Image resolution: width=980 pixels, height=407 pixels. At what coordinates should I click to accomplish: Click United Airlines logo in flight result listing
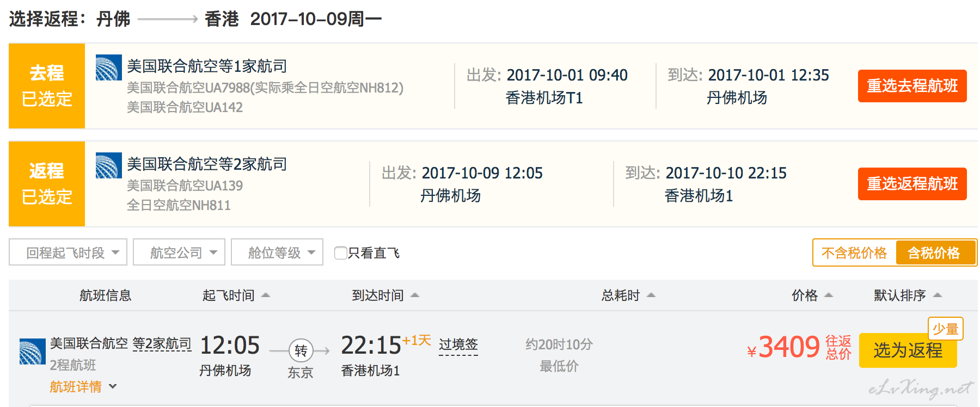click(32, 351)
